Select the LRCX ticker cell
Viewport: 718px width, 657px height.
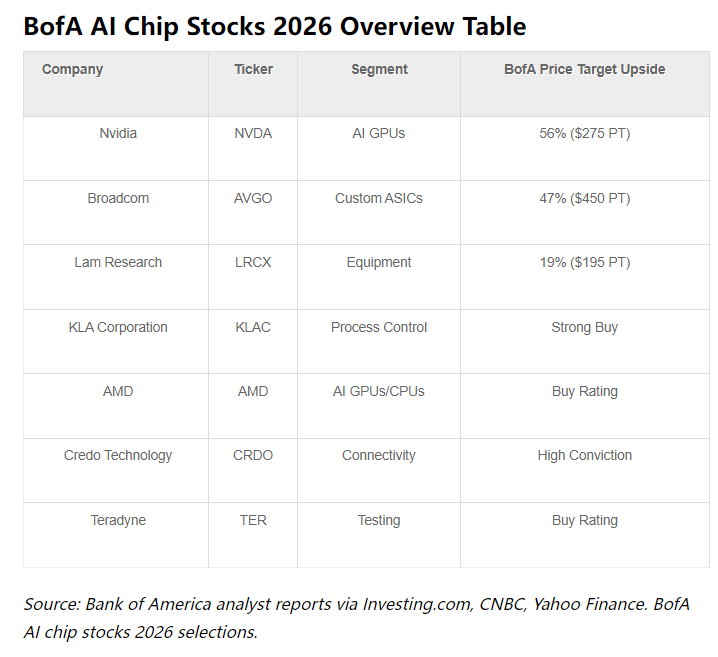pyautogui.click(x=253, y=262)
